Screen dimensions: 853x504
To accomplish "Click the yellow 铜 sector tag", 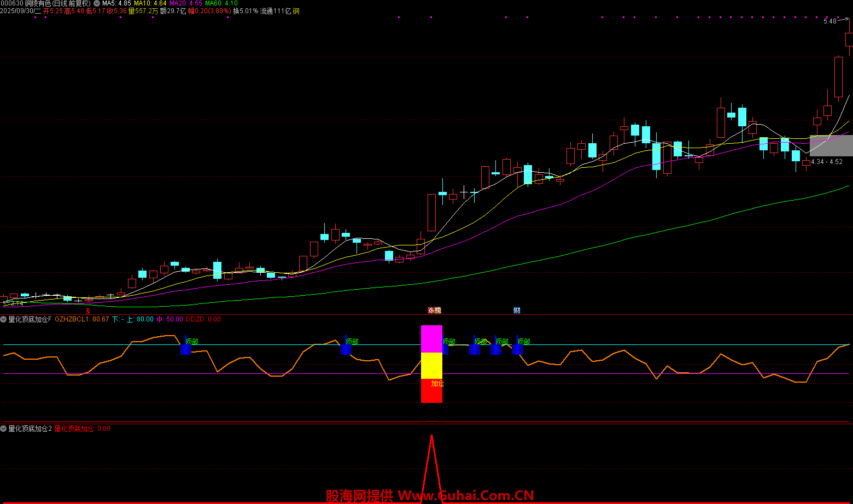I will [296, 11].
